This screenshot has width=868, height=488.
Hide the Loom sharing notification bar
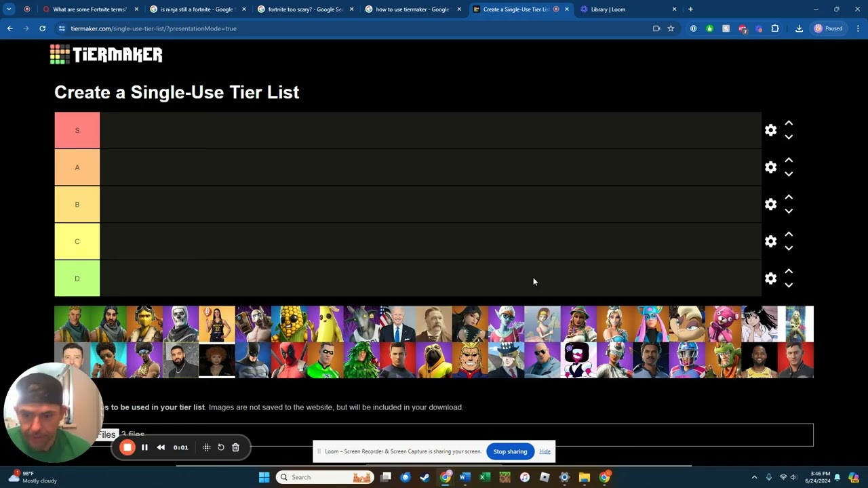tap(545, 451)
